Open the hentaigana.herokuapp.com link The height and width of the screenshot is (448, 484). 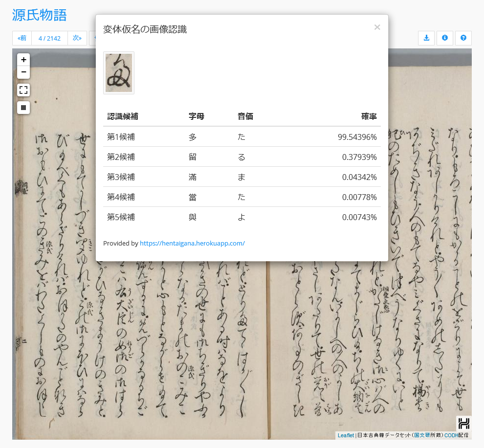[192, 243]
